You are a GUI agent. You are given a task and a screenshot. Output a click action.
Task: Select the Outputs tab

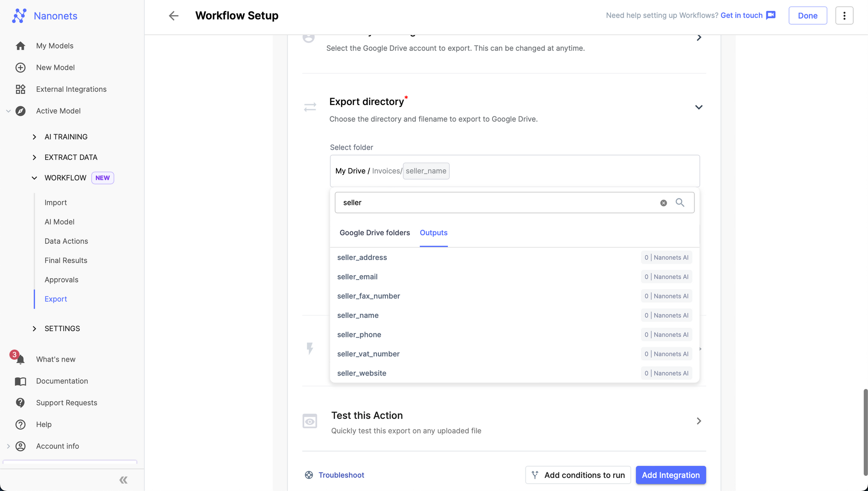[433, 233]
